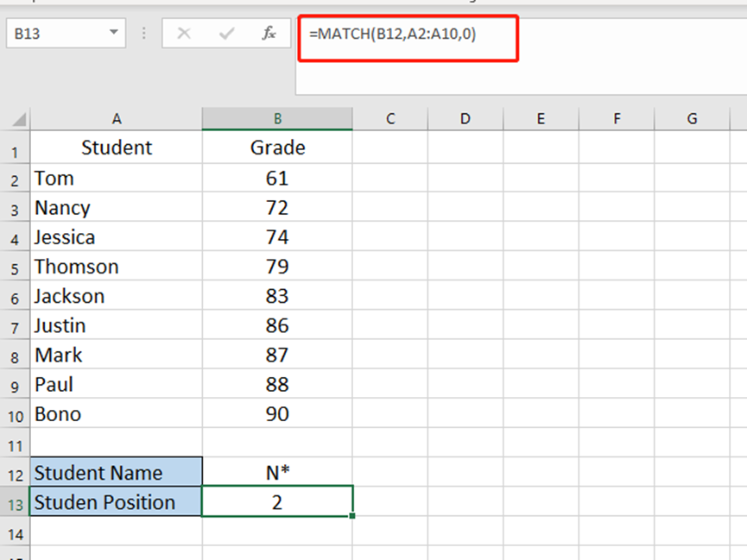Select row 14 header

15,532
